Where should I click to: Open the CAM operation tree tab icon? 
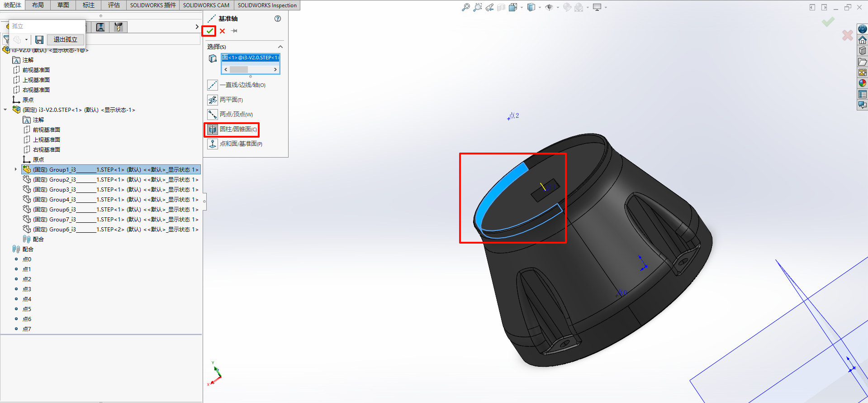coord(100,27)
